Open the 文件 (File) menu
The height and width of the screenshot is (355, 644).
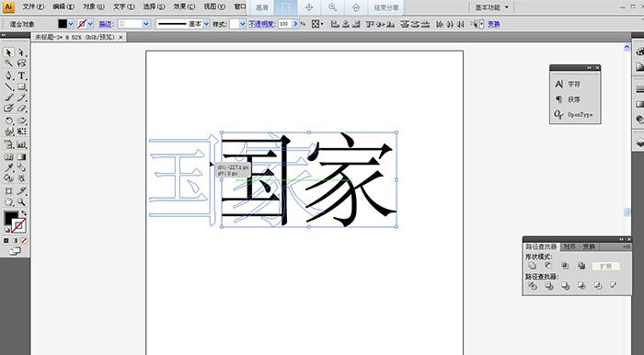tap(33, 7)
